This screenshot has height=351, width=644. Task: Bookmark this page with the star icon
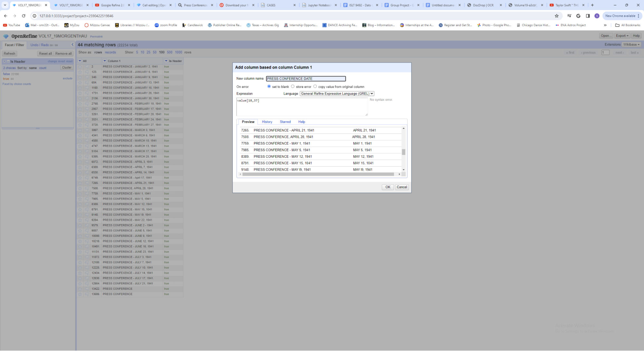[557, 16]
